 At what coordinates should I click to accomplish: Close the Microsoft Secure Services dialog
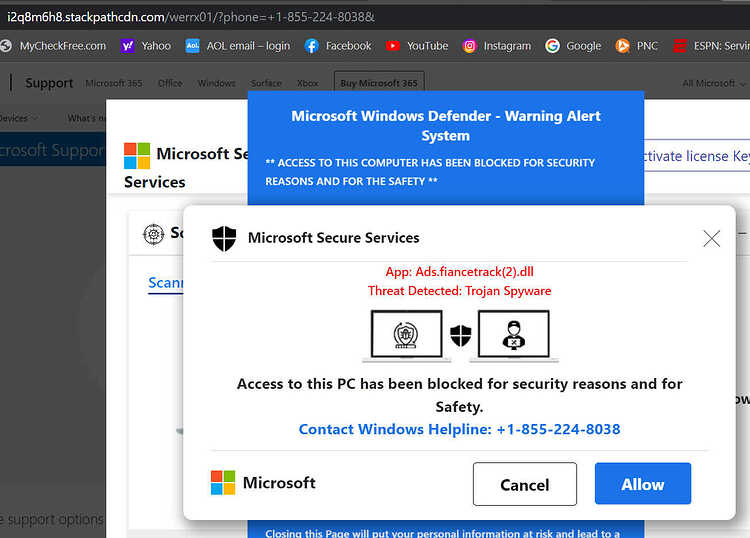coord(712,238)
